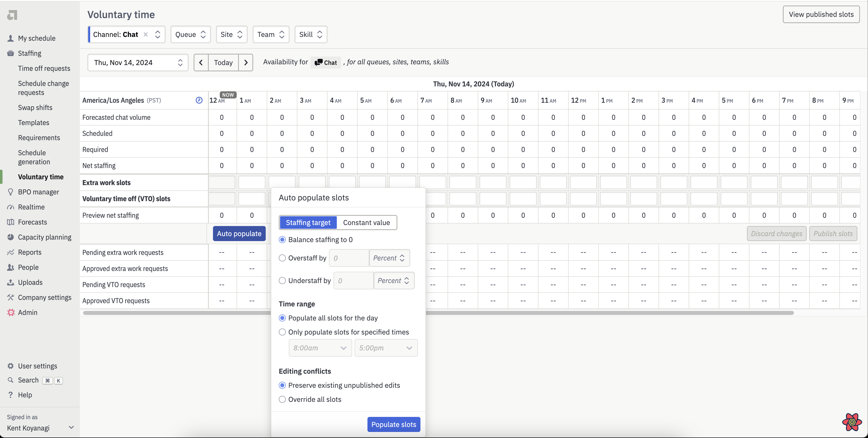Screen dimensions: 868x438
Task: Go to previous day arrow
Action: click(x=201, y=62)
